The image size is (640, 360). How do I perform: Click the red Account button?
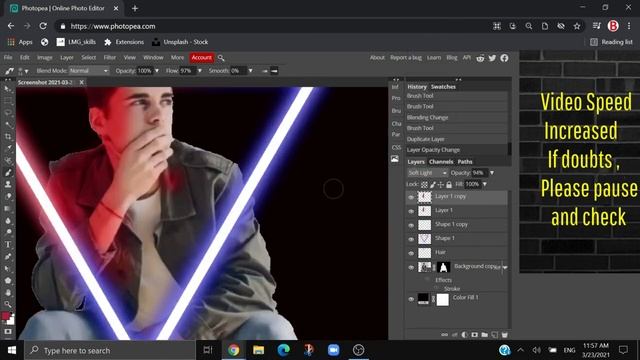[x=202, y=58]
